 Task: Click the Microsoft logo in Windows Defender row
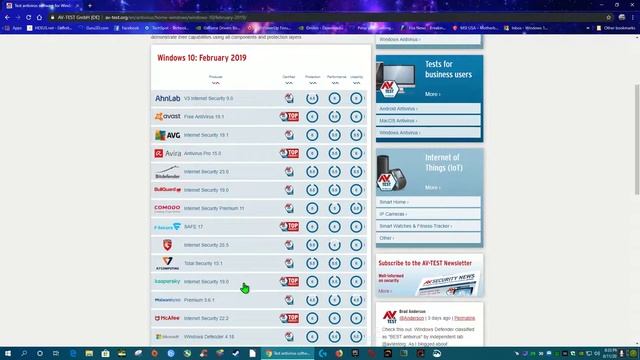(167, 337)
